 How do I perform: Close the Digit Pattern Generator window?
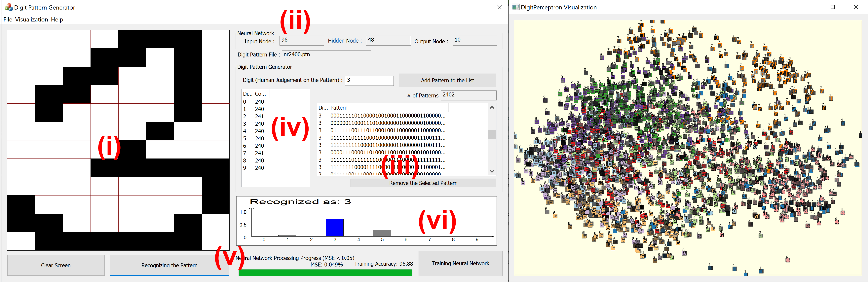tap(499, 7)
